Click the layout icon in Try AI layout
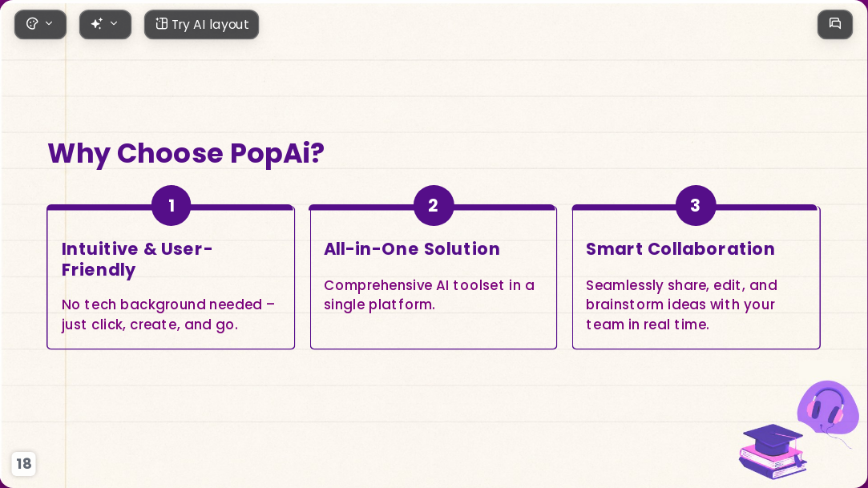Screen dimensions: 868x488 161,24
